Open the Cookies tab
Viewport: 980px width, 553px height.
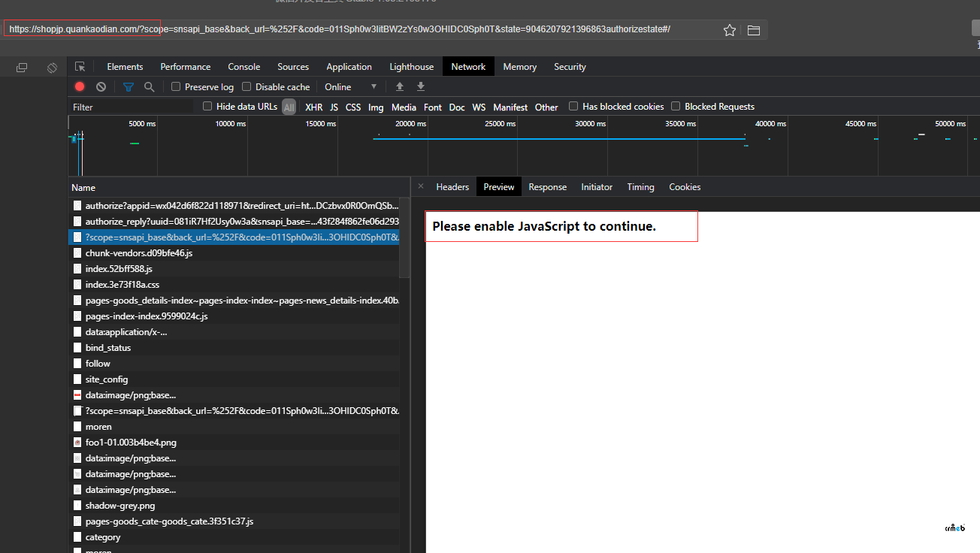point(685,187)
